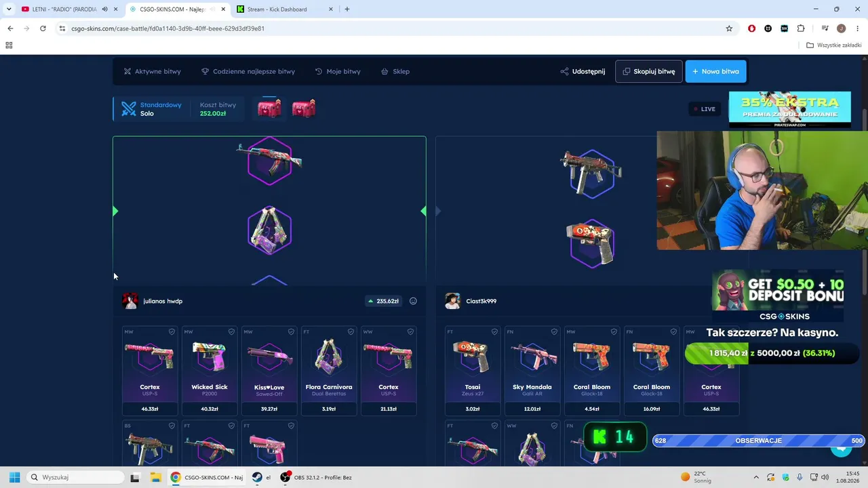
Task: Open a new browser tab
Action: 347,9
